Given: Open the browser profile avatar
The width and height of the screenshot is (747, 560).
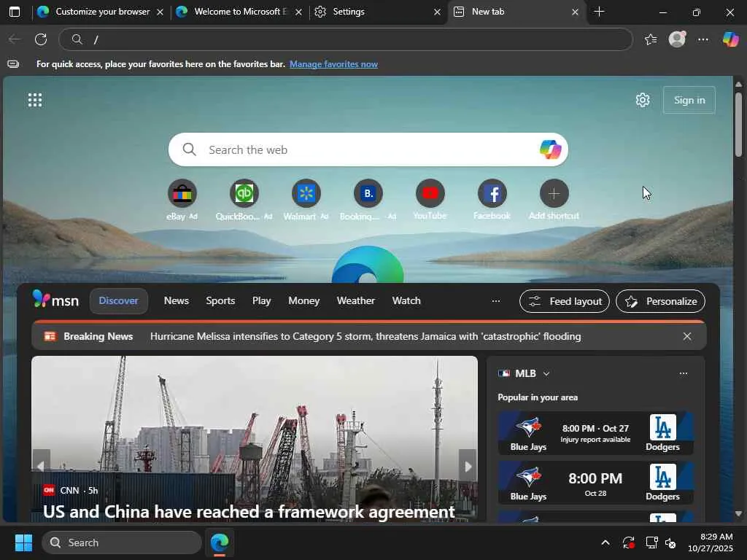Looking at the screenshot, I should (x=677, y=39).
